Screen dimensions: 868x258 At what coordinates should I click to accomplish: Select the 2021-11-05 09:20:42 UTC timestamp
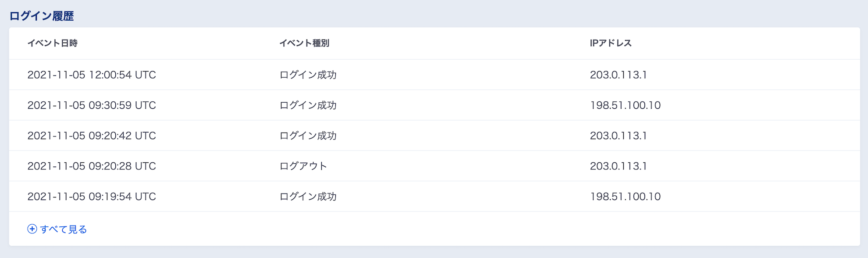pos(92,136)
